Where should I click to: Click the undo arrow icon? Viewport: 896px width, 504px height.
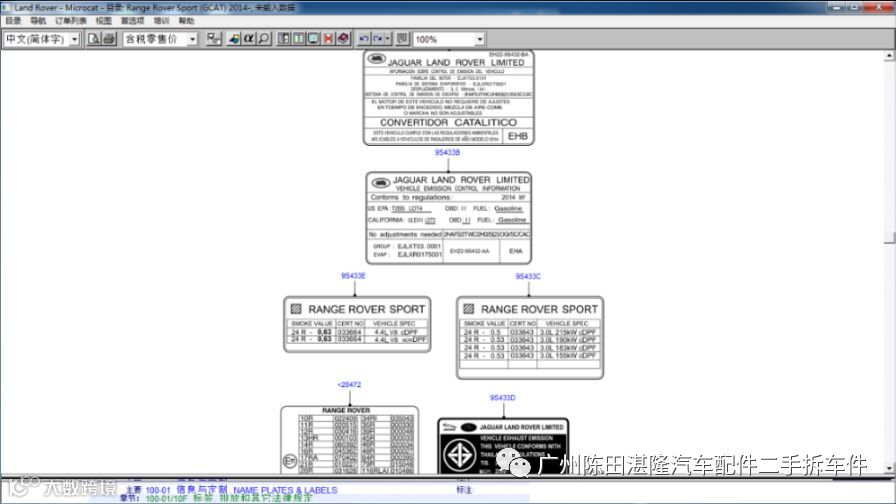[363, 39]
